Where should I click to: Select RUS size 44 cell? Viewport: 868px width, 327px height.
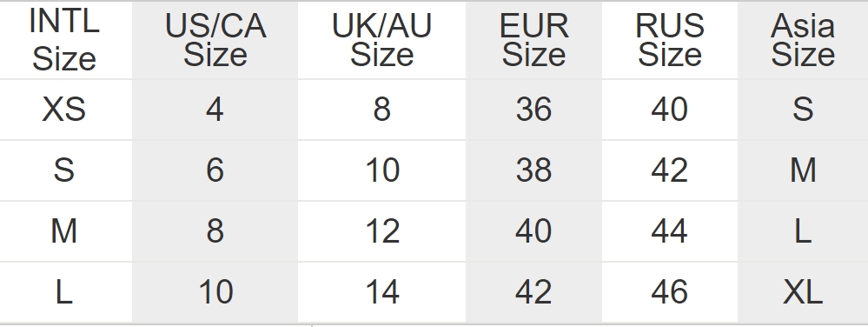[670, 231]
